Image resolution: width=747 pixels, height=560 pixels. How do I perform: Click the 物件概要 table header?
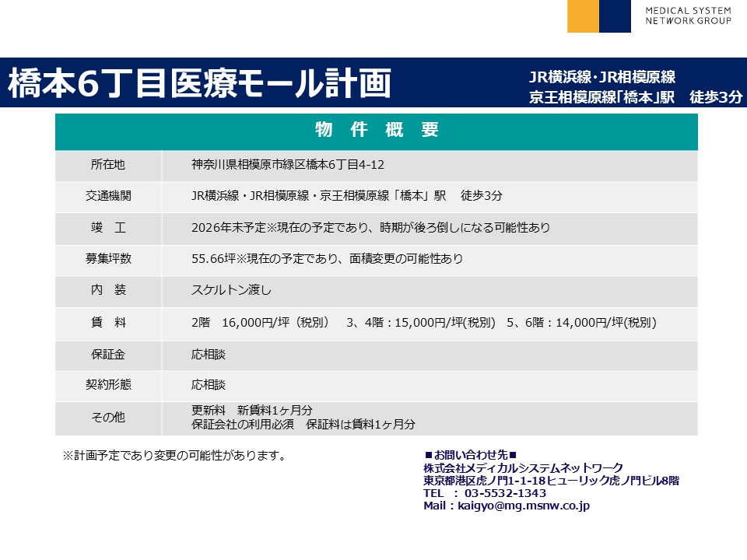(x=376, y=131)
